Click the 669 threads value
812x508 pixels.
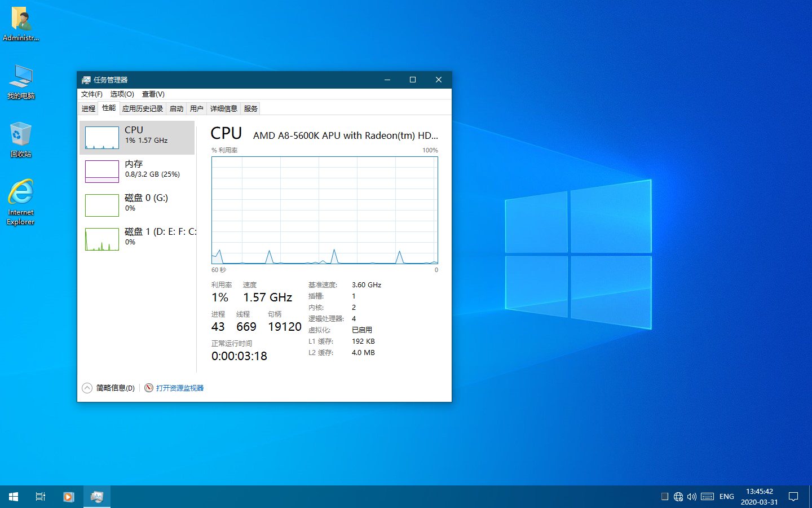pos(246,327)
